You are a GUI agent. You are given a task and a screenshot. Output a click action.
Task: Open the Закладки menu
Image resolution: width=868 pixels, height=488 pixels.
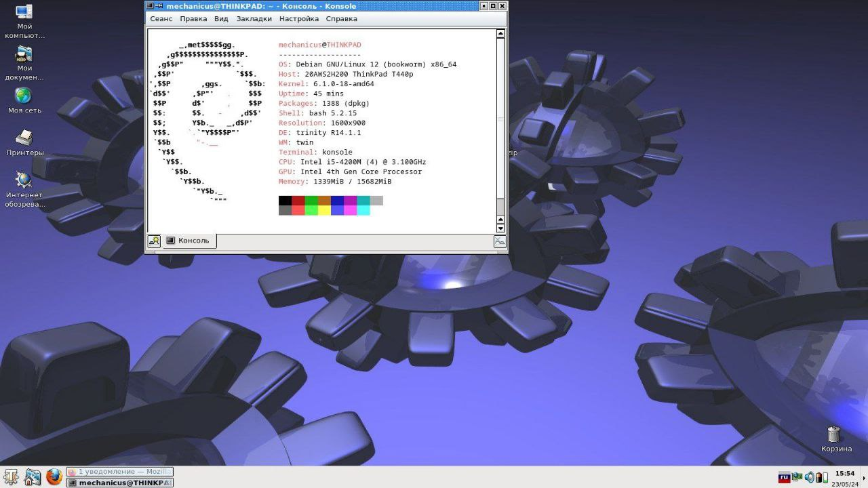254,19
